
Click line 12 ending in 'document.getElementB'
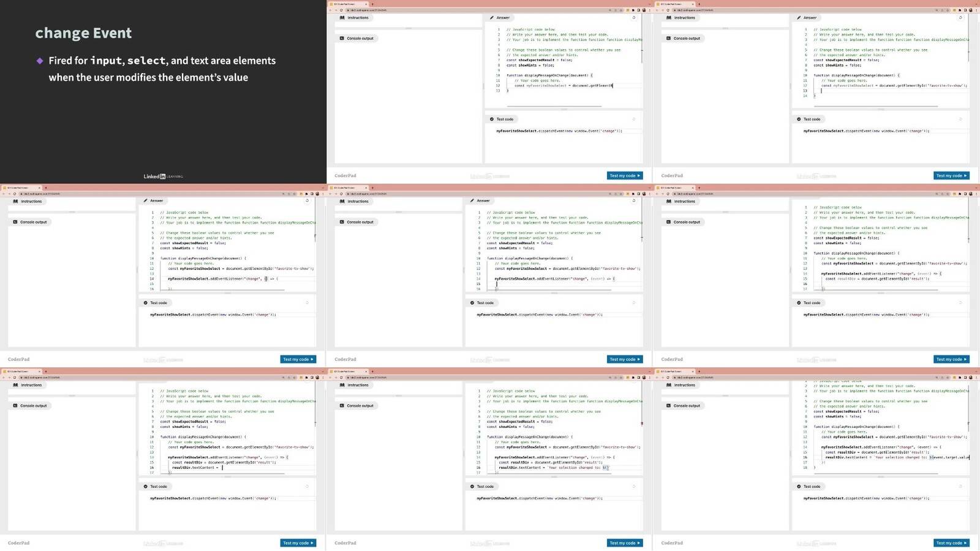tap(563, 86)
